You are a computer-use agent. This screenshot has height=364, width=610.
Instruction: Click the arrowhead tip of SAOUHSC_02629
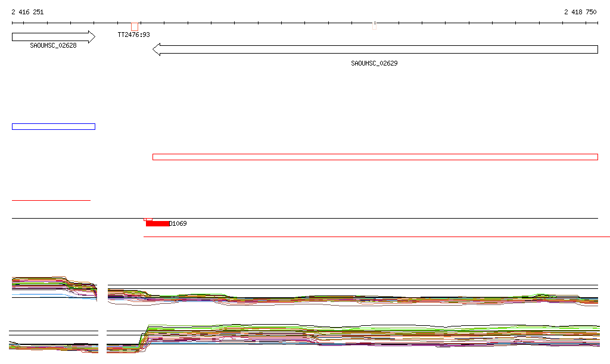[x=155, y=49]
